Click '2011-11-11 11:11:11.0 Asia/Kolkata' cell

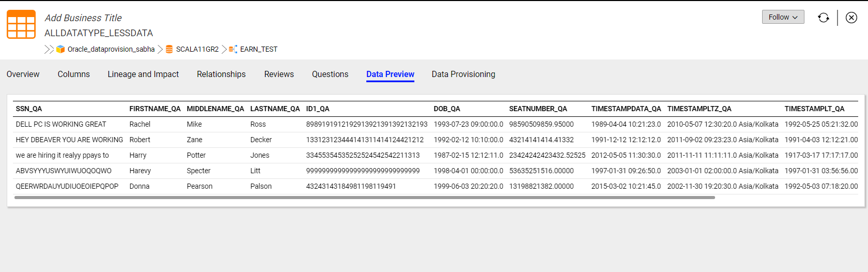[x=723, y=155]
